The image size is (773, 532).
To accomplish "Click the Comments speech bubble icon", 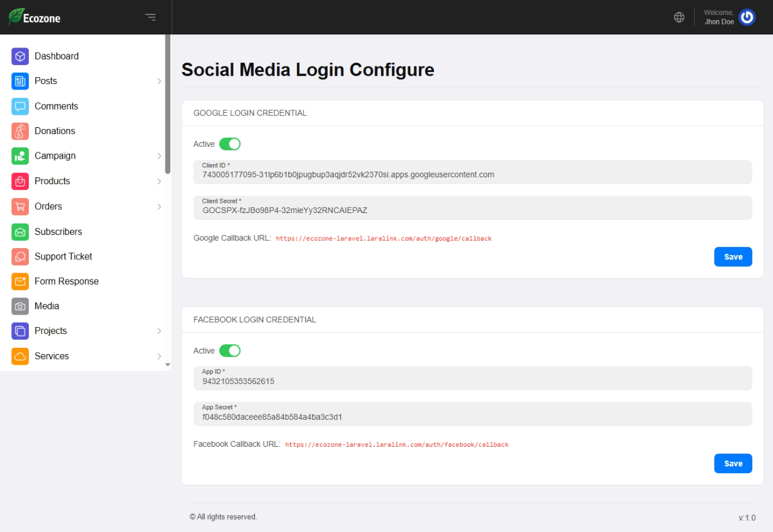I will pos(20,107).
